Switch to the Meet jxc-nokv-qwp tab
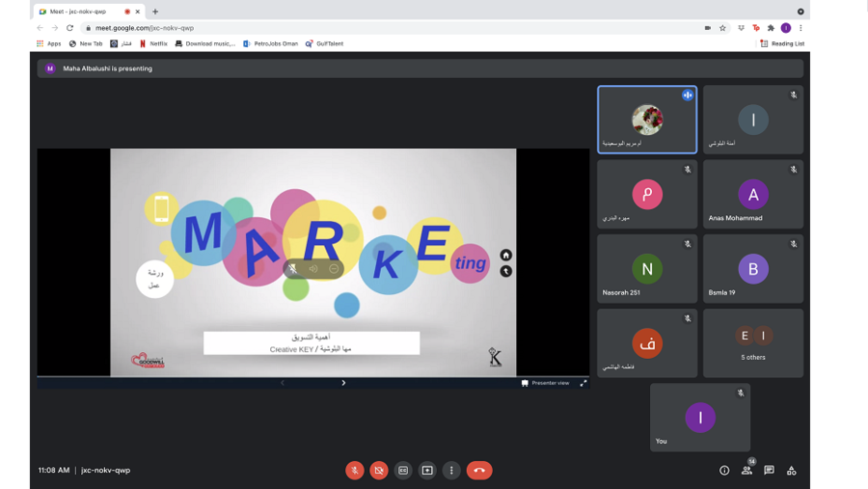The height and width of the screenshot is (489, 868). coord(82,12)
